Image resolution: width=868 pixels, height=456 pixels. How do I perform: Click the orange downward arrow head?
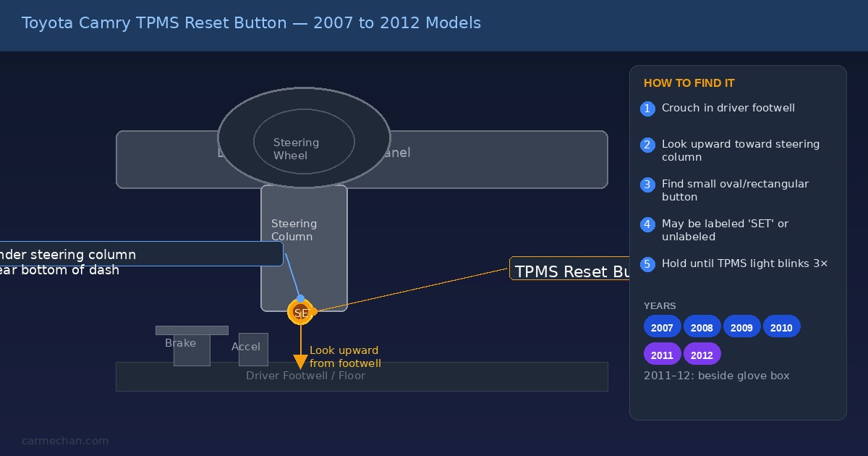pos(300,362)
